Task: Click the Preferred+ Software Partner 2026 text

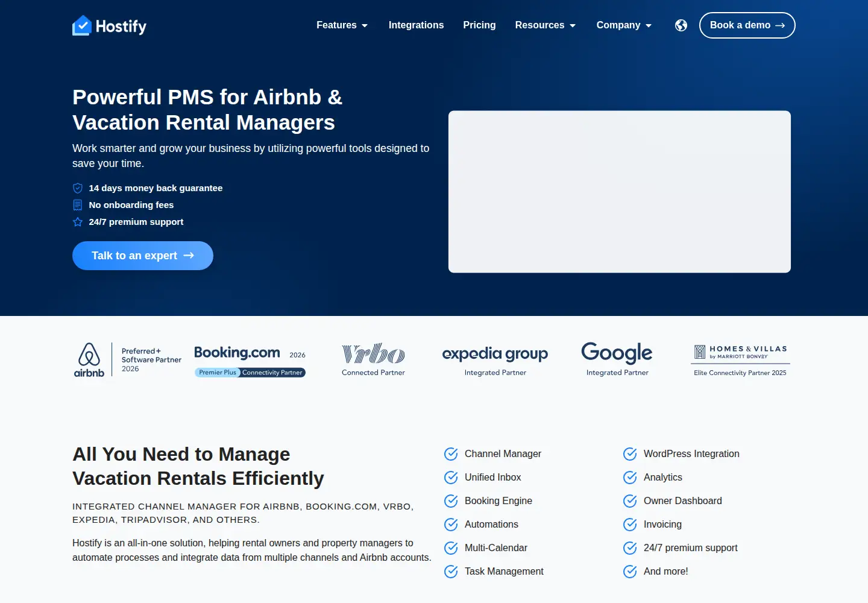Action: tap(151, 360)
